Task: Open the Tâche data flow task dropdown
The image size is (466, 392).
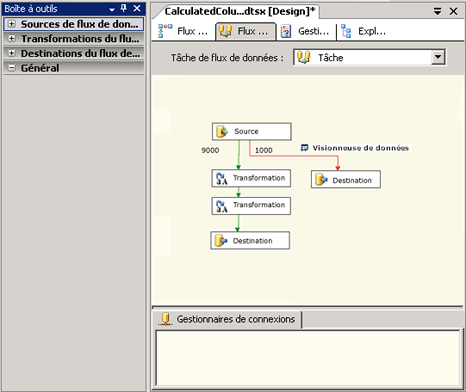Action: coord(438,57)
